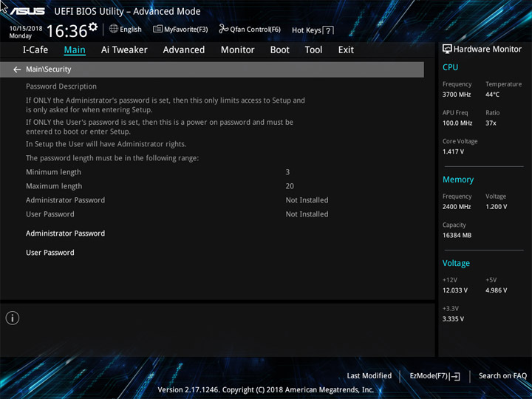Click CPU frequency value 3700 MHz
532x399 pixels.
457,95
